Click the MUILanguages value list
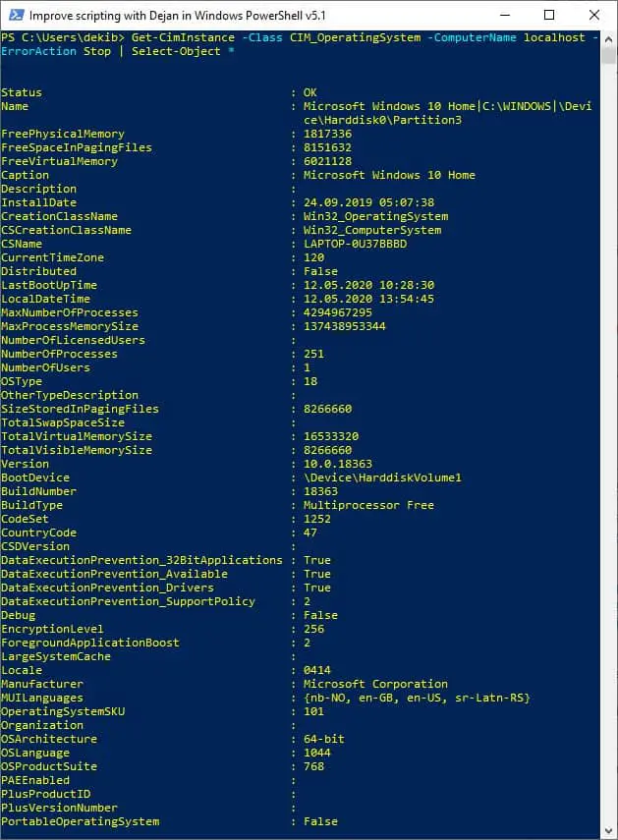Screen dimensions: 618x840 [x=417, y=698]
